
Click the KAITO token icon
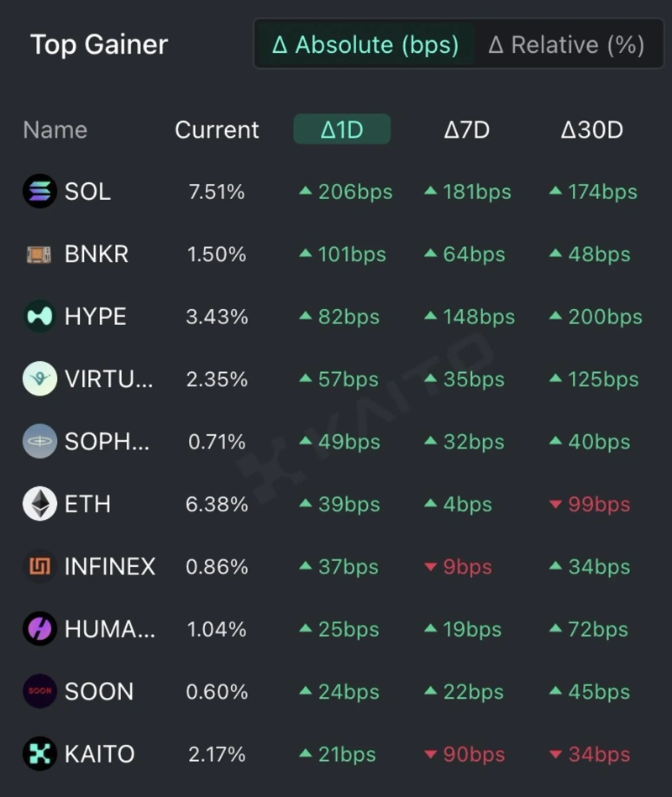click(x=39, y=754)
